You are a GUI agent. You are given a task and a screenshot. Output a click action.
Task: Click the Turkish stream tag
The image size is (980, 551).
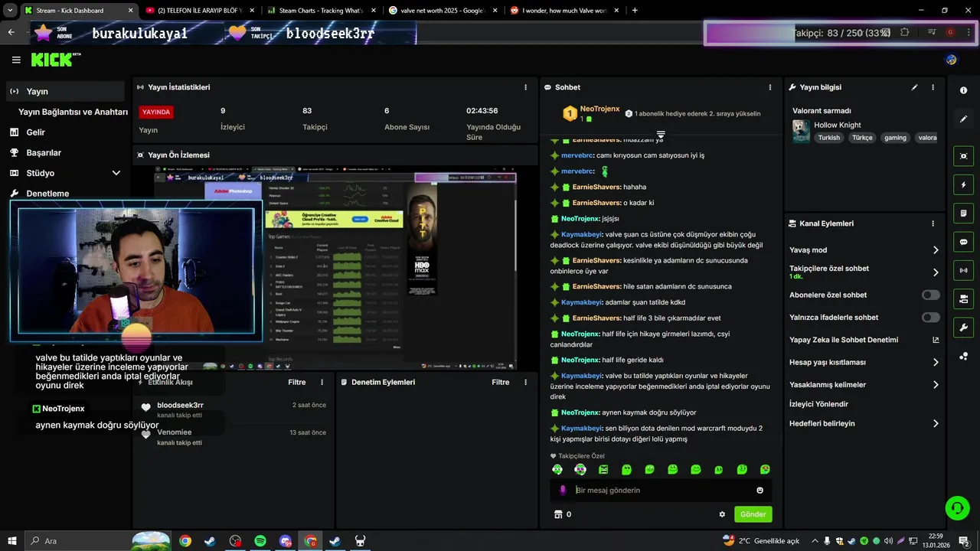(828, 138)
